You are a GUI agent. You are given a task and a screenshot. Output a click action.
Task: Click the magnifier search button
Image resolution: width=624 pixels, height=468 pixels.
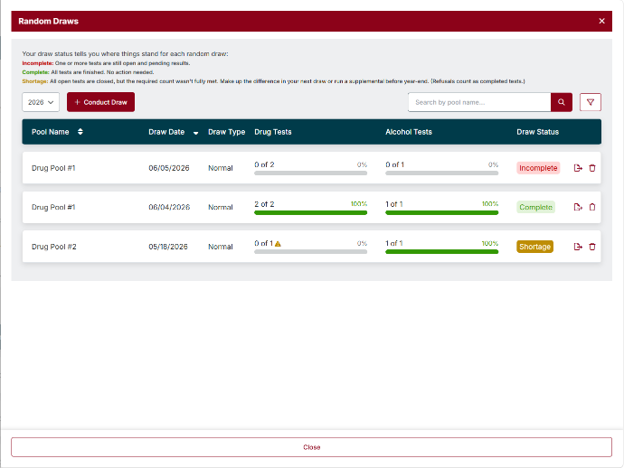[561, 102]
